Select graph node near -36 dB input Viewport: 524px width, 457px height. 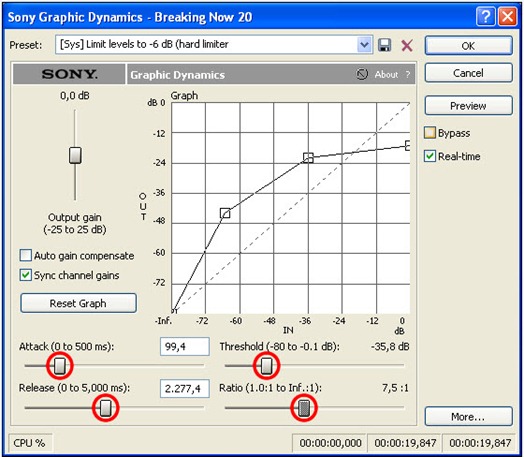click(x=308, y=158)
